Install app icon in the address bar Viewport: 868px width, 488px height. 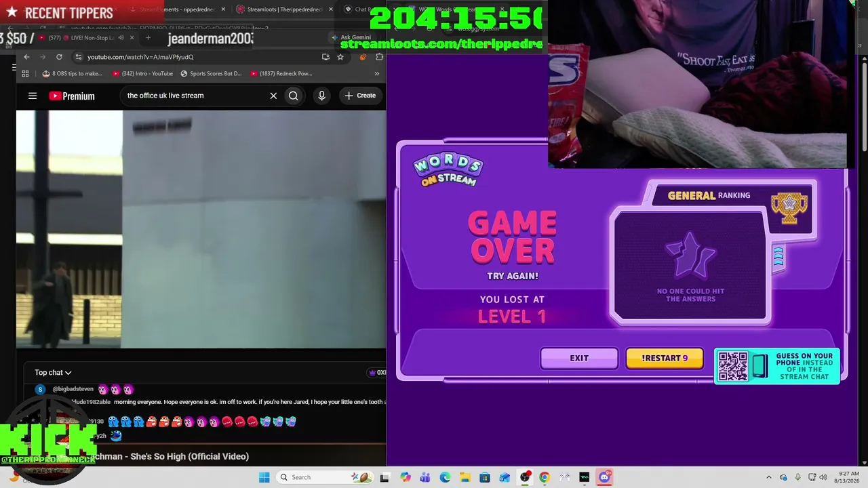coord(325,57)
